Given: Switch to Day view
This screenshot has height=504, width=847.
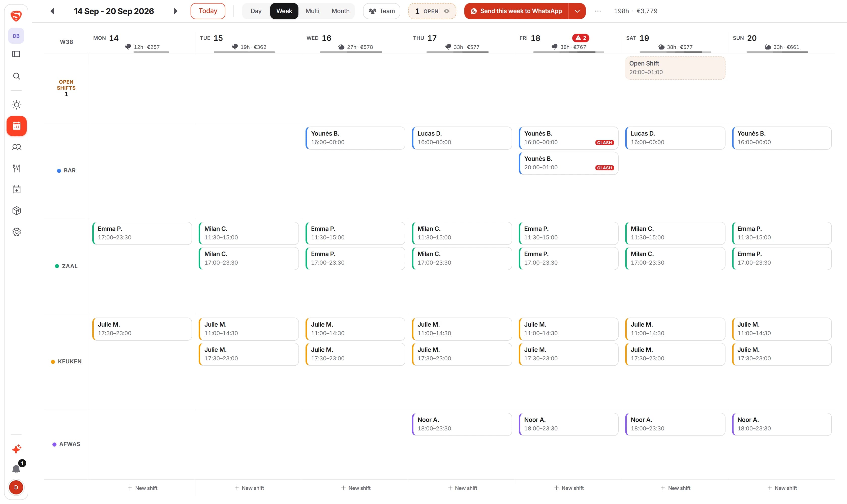Looking at the screenshot, I should [256, 11].
